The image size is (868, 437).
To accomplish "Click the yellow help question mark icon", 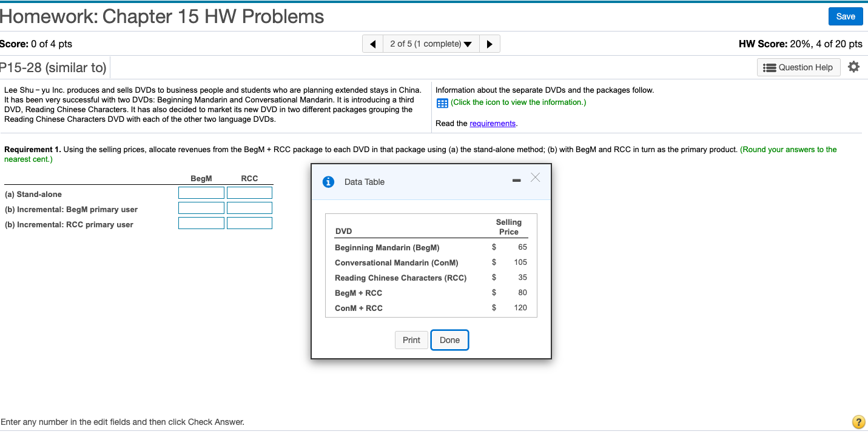I will (858, 422).
